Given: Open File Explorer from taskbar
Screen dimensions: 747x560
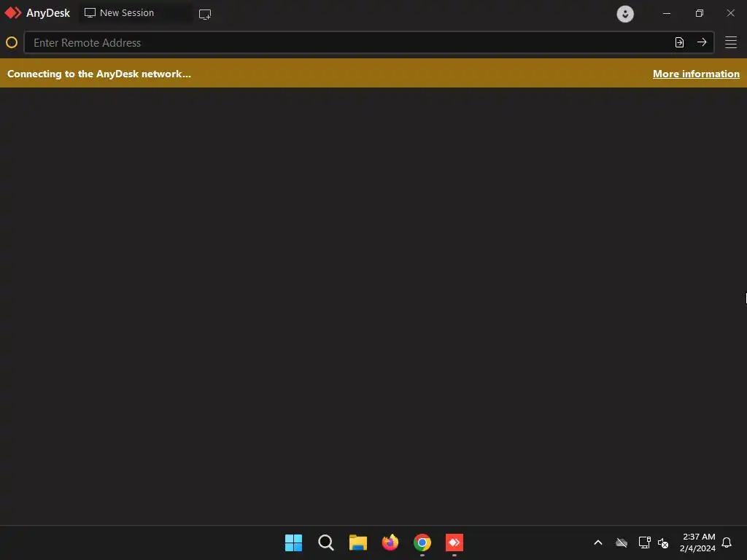Looking at the screenshot, I should click(x=357, y=542).
